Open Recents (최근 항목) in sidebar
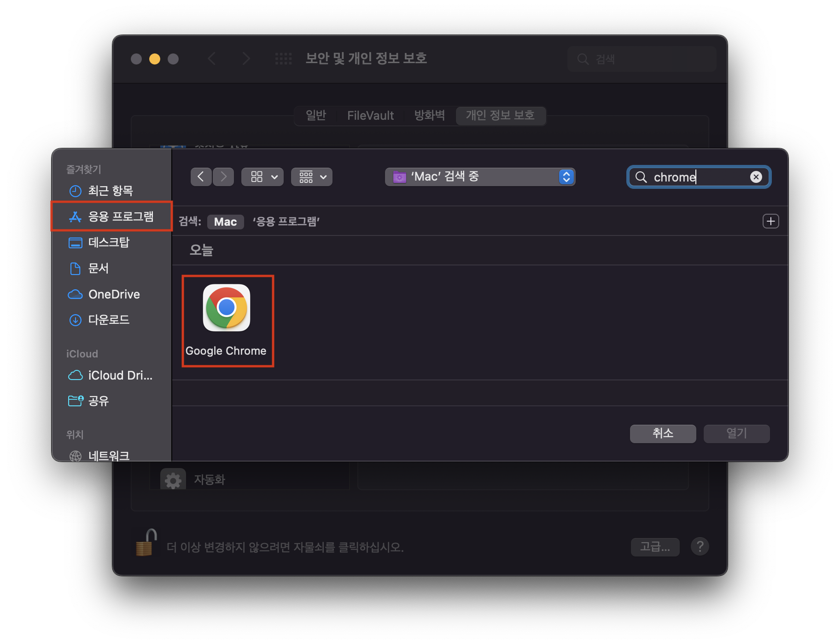The image size is (840, 644). [x=111, y=191]
